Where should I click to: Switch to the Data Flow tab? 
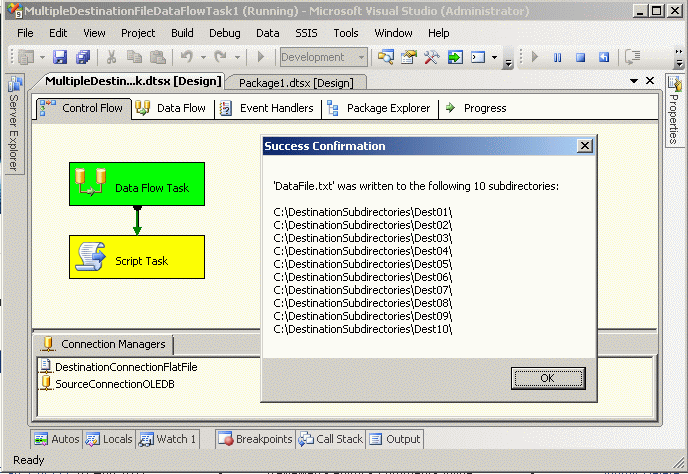(x=172, y=108)
